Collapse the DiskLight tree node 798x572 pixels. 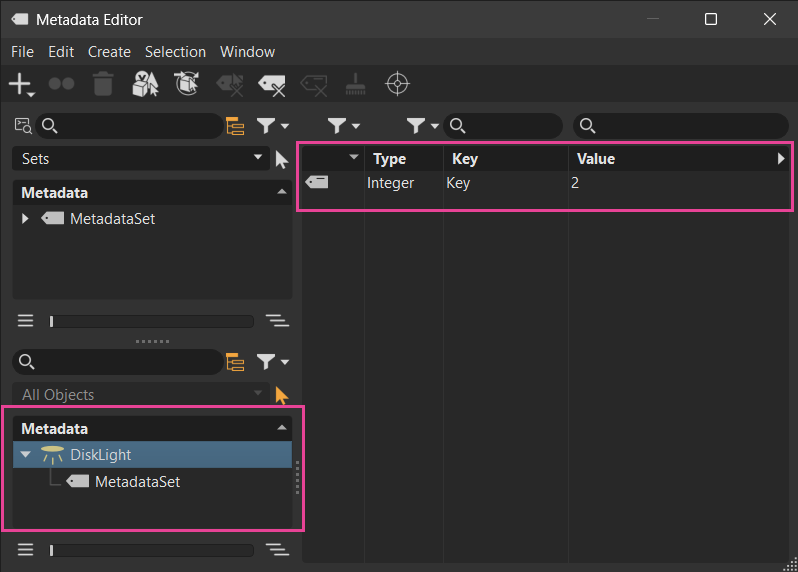[25, 454]
